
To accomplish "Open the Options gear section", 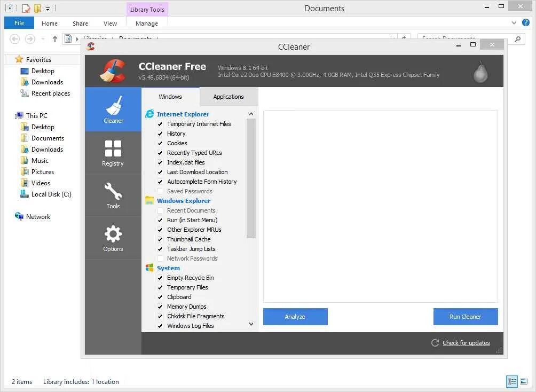I will [113, 238].
